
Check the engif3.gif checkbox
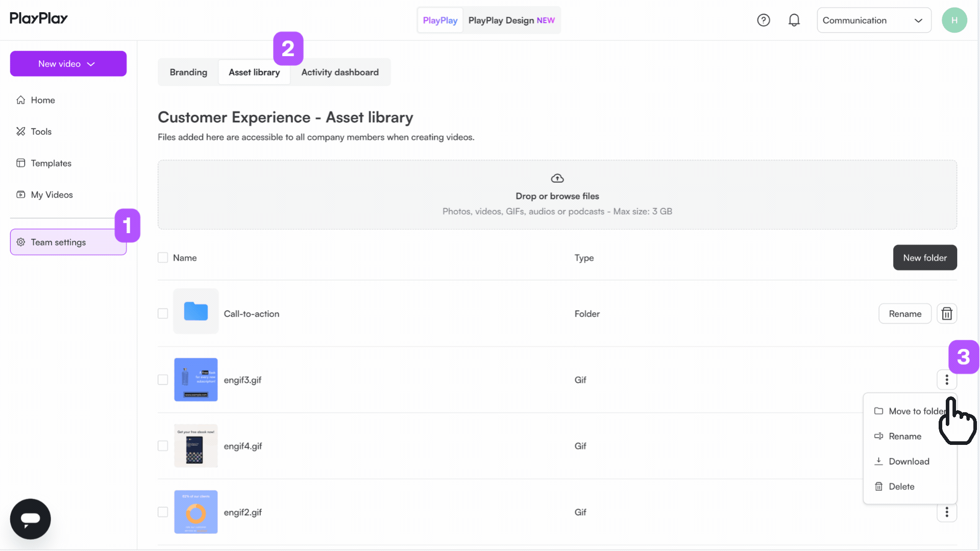[163, 380]
